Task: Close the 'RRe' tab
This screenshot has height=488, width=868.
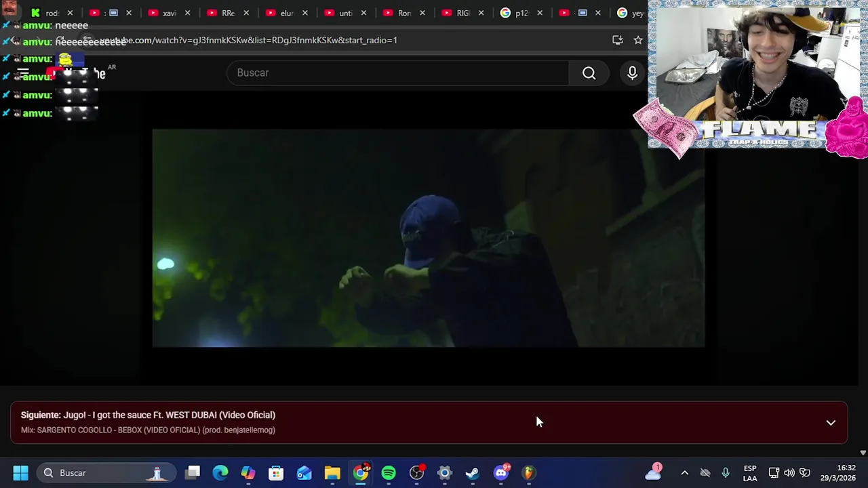Action: pyautogui.click(x=246, y=13)
